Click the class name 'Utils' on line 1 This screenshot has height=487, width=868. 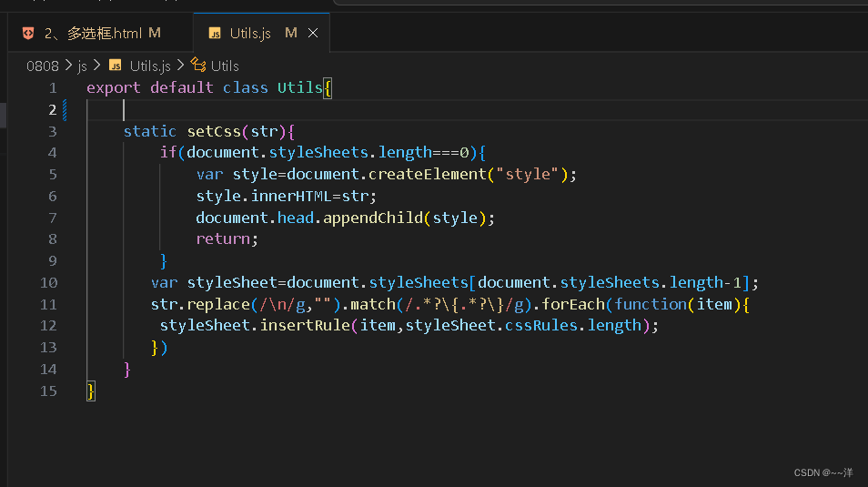click(299, 87)
